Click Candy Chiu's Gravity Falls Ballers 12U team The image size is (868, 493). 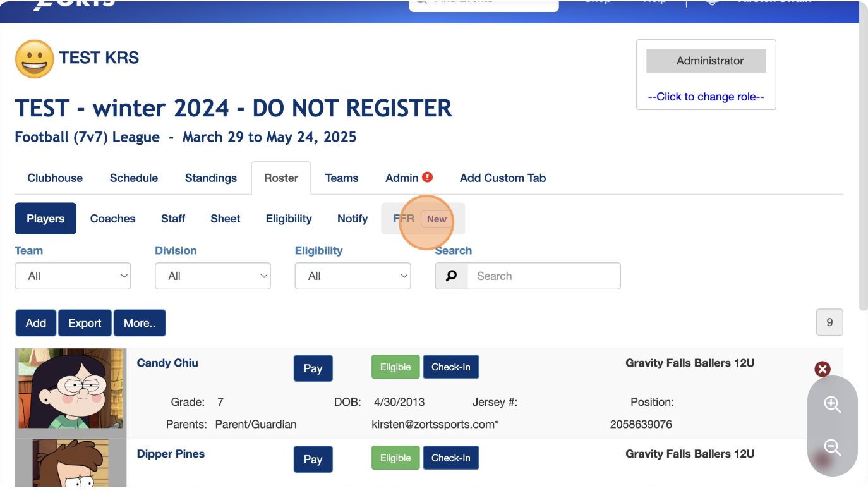690,363
